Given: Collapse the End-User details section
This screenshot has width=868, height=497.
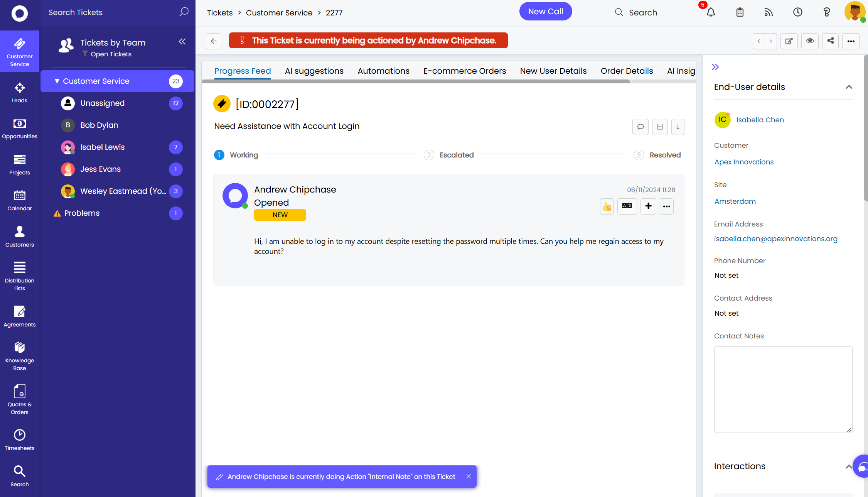Looking at the screenshot, I should [x=849, y=87].
